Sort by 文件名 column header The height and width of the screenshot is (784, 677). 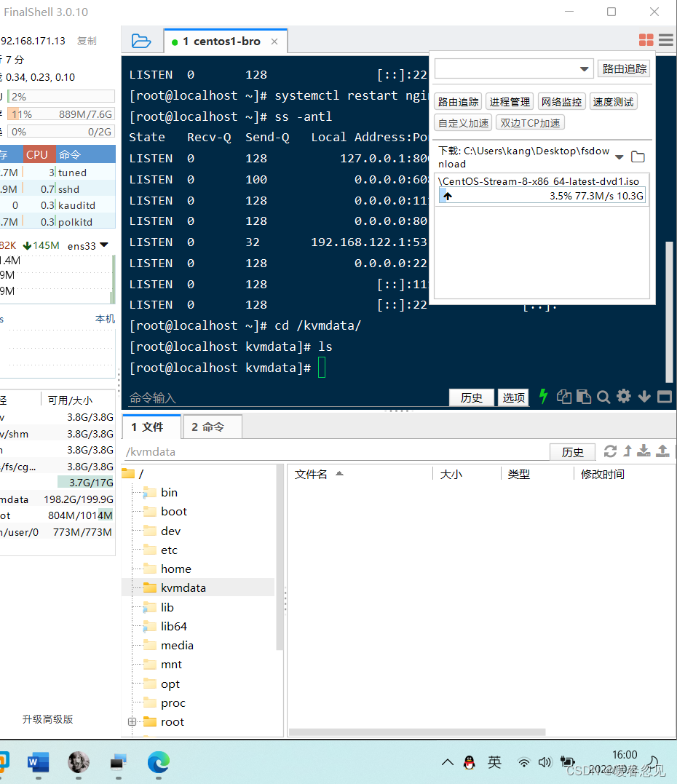coord(360,474)
